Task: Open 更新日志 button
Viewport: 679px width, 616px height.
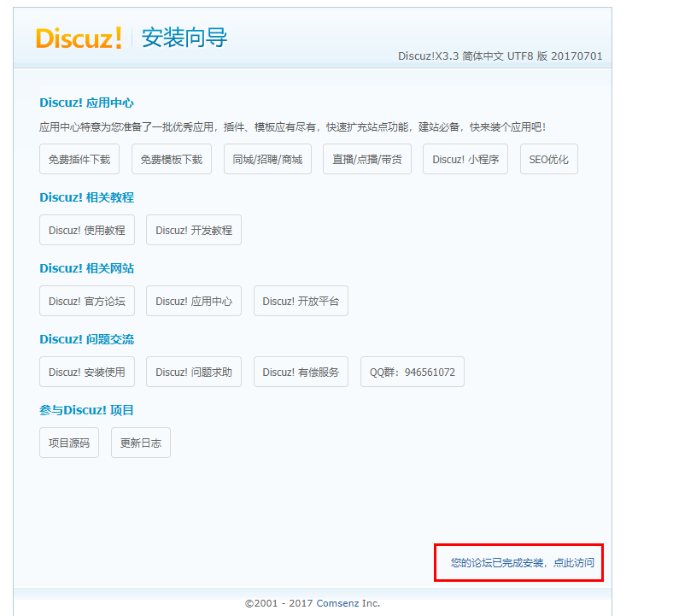Action: click(x=141, y=443)
